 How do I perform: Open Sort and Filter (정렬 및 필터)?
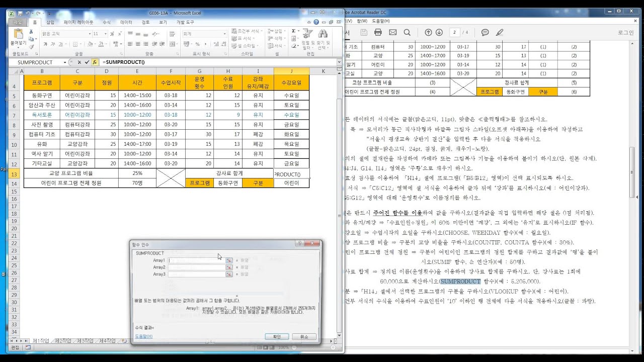click(x=309, y=39)
